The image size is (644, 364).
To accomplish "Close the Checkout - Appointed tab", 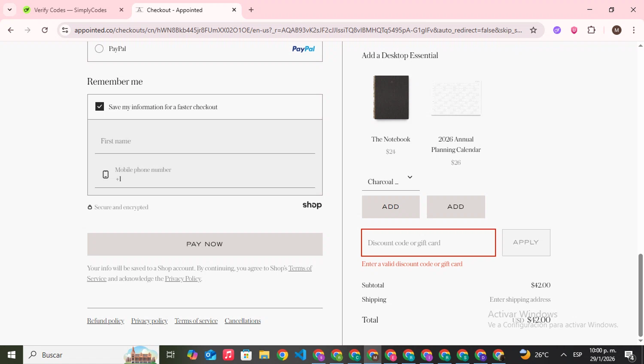I will (x=234, y=10).
